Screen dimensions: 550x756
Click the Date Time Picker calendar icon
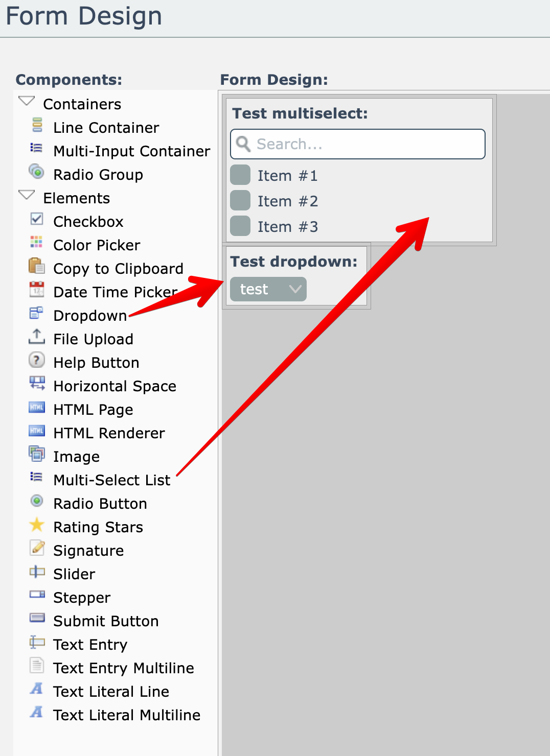(x=36, y=290)
